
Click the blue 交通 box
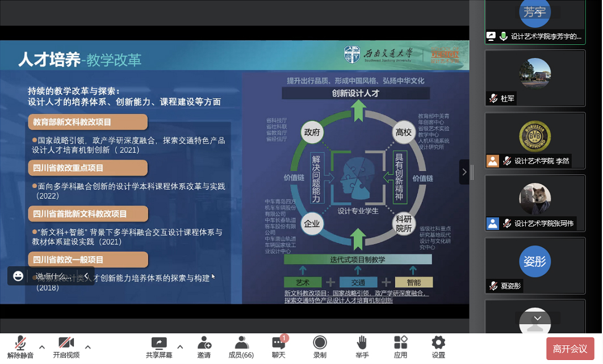(358, 282)
